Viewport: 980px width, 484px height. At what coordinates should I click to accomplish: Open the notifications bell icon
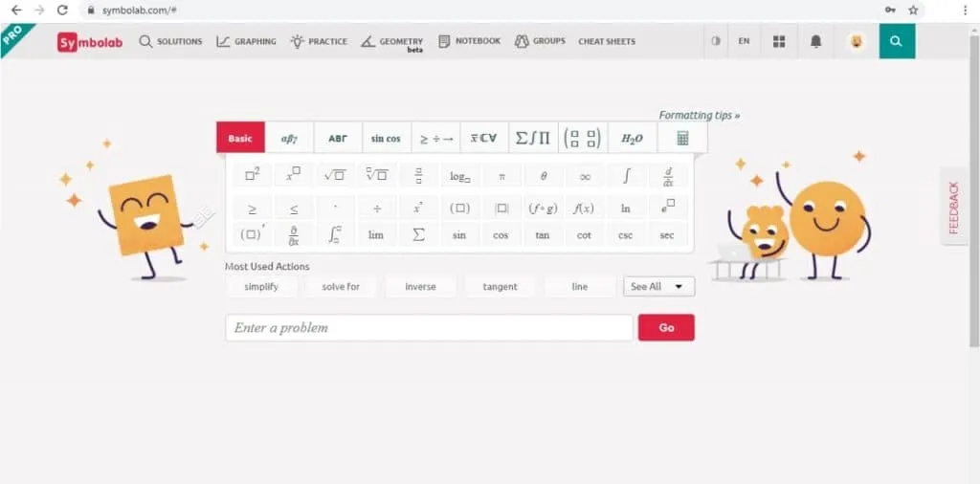[815, 41]
